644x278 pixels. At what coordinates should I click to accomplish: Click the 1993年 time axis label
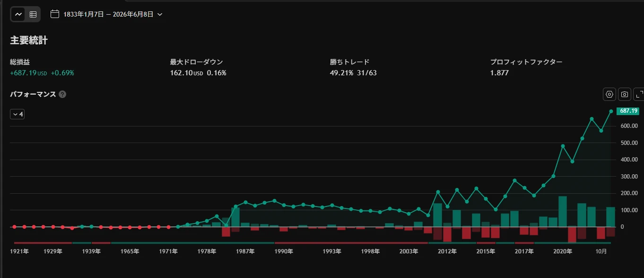tap(332, 251)
